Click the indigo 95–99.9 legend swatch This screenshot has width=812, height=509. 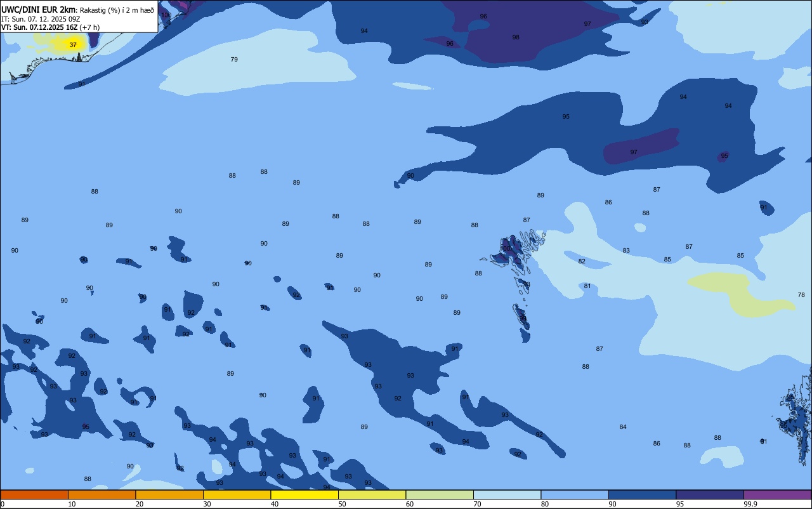coord(710,494)
